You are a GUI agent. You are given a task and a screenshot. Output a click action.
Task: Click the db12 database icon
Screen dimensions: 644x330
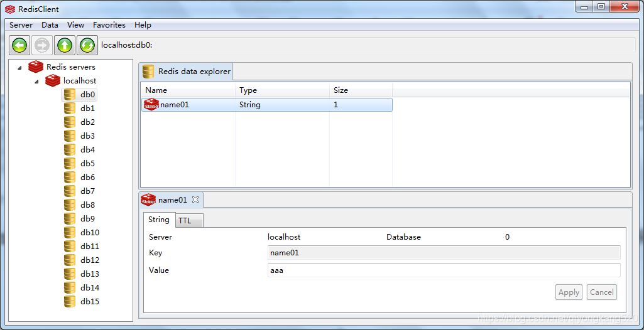click(70, 260)
